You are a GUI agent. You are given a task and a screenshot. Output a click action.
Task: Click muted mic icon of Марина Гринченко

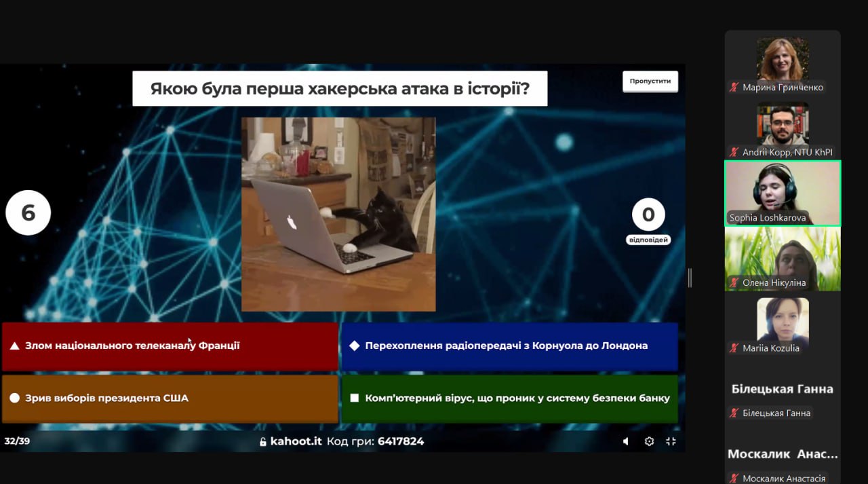[x=734, y=88]
